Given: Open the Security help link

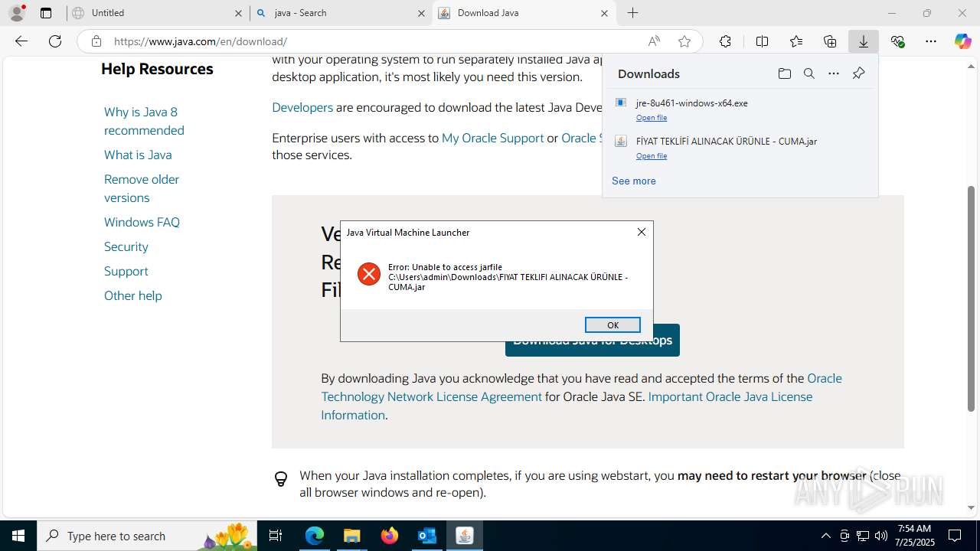Looking at the screenshot, I should (126, 246).
